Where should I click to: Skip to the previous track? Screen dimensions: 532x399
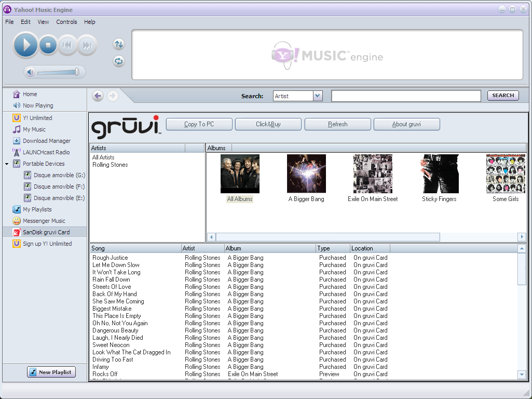coord(67,45)
